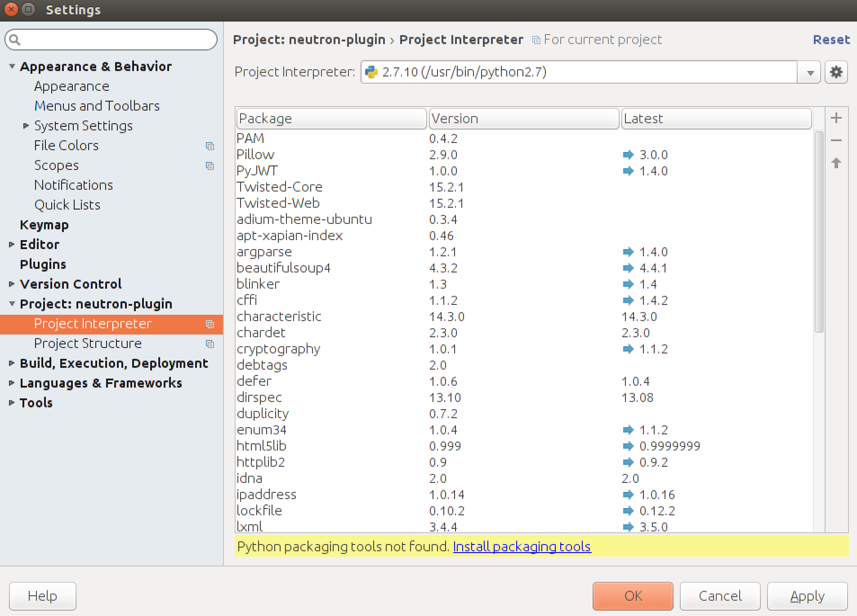Open the Project Interpreter dropdown arrow
The width and height of the screenshot is (857, 616).
810,72
